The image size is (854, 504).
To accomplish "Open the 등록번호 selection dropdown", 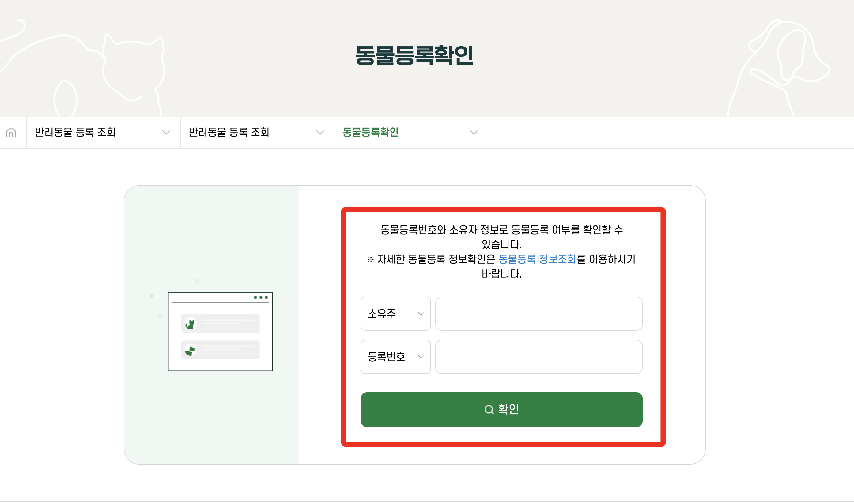I will tap(395, 357).
